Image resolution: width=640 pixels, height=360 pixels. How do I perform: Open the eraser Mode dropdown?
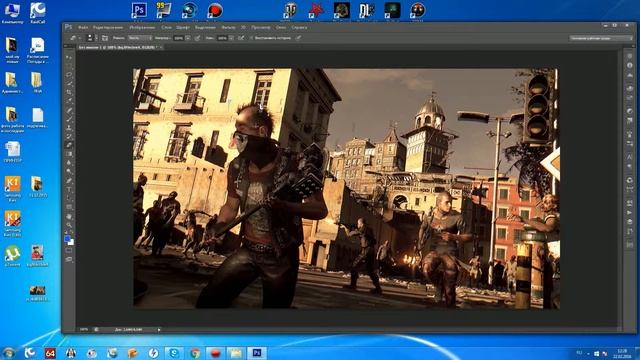[x=139, y=38]
